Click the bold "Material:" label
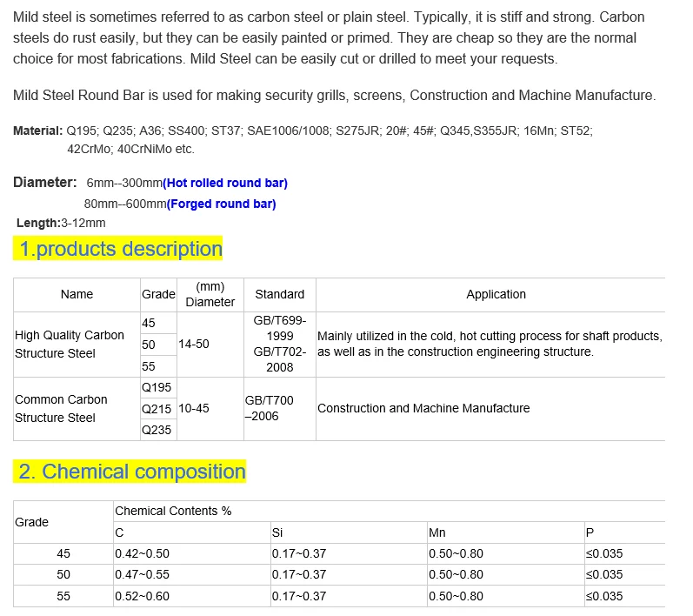The width and height of the screenshot is (693, 616). pos(38,131)
